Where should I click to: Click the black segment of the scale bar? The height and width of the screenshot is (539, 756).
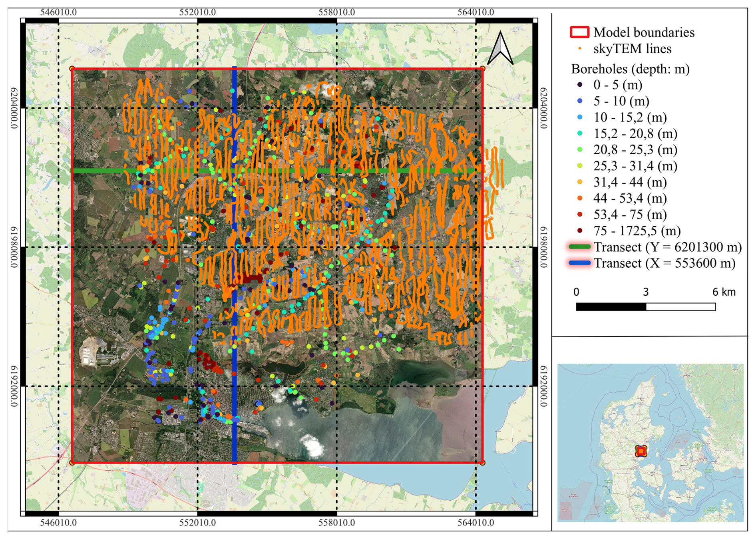(611, 306)
